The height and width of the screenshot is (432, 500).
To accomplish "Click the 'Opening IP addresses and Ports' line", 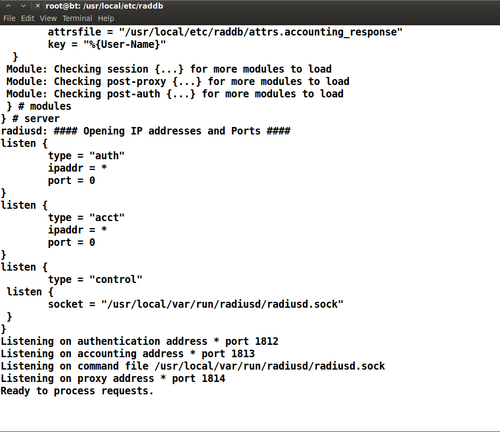I will [145, 131].
